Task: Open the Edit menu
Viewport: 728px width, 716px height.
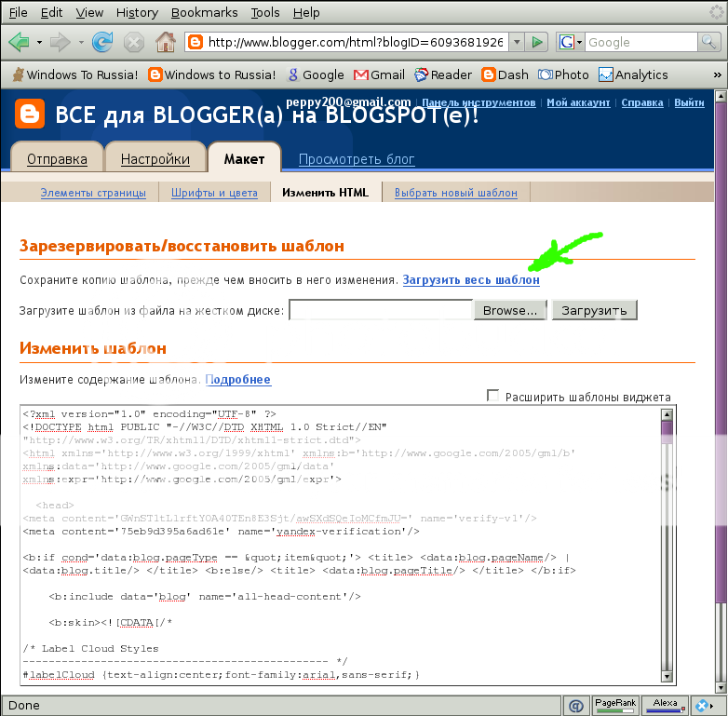Action: tap(51, 12)
